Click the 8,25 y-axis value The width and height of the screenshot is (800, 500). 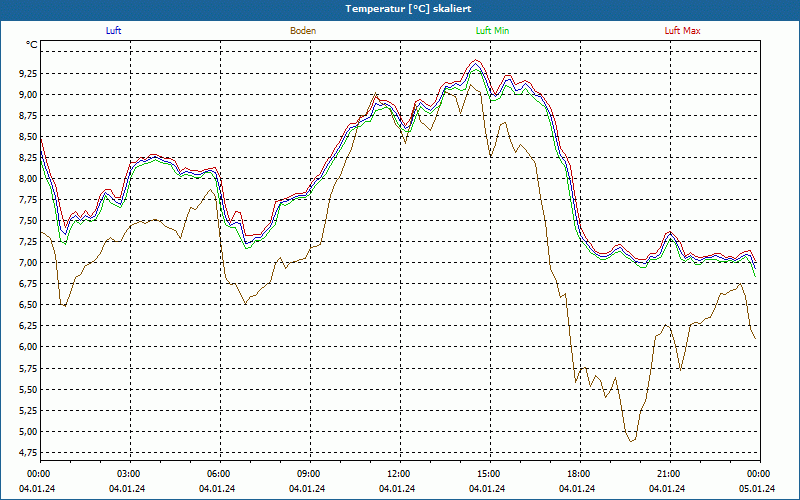(28, 158)
